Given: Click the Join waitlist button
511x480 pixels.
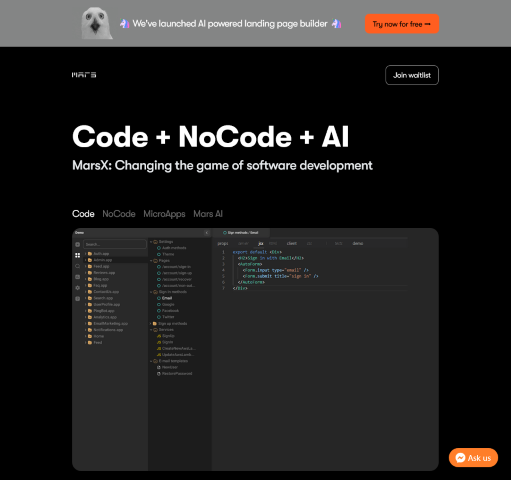Looking at the screenshot, I should [x=412, y=75].
